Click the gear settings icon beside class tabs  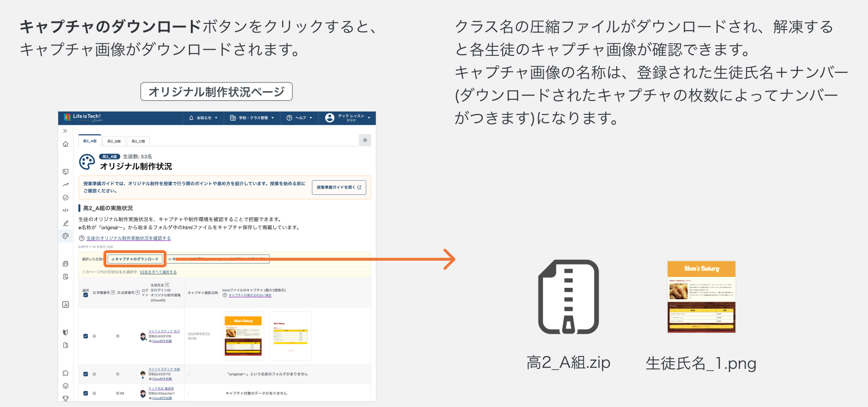(365, 140)
